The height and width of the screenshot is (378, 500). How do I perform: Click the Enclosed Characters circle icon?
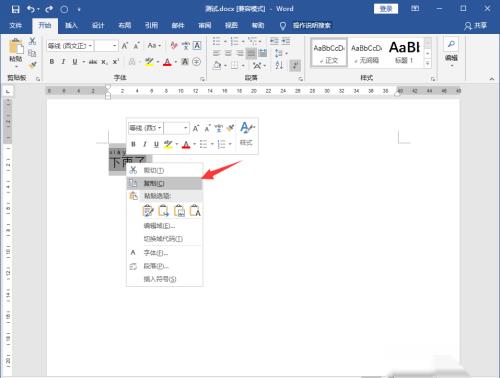[x=197, y=62]
